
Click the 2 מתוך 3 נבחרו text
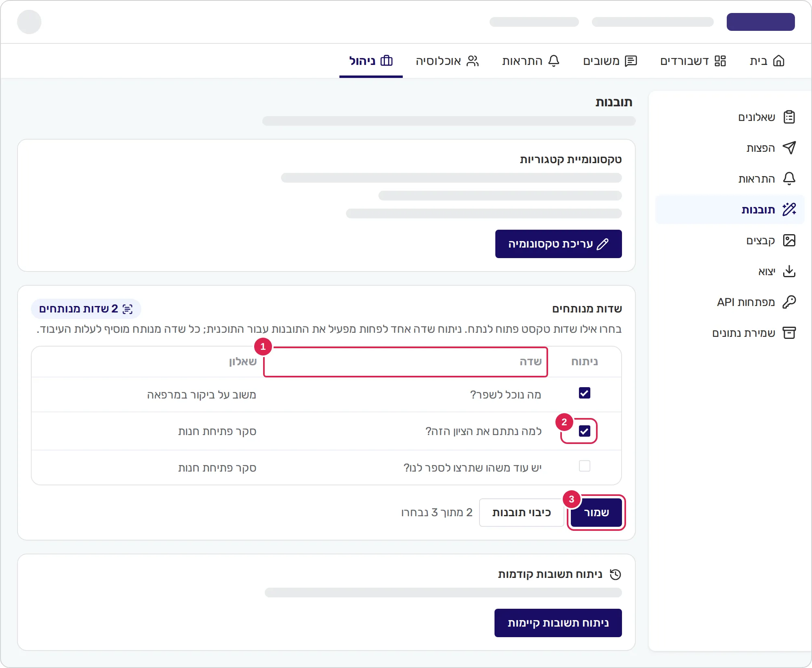pyautogui.click(x=437, y=513)
